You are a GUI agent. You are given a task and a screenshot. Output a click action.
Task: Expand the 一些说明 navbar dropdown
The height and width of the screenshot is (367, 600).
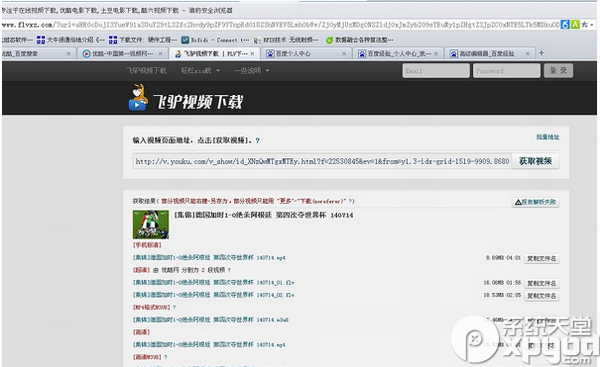251,70
